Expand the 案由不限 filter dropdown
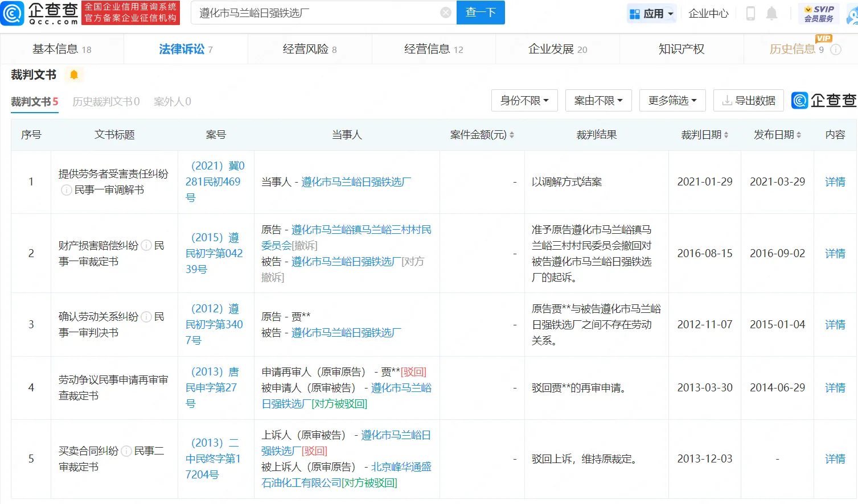This screenshot has height=504, width=858. point(598,101)
